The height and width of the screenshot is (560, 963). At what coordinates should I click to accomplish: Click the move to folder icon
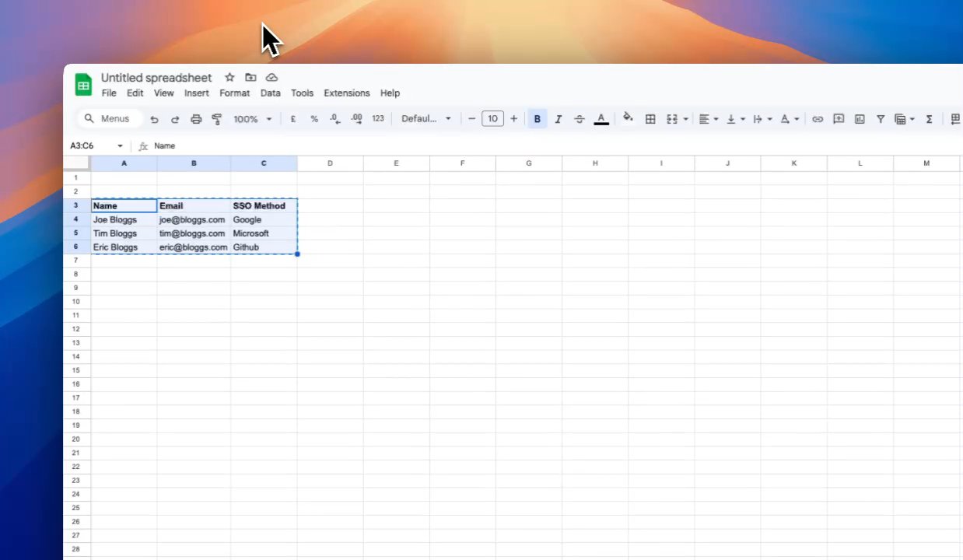pos(250,78)
